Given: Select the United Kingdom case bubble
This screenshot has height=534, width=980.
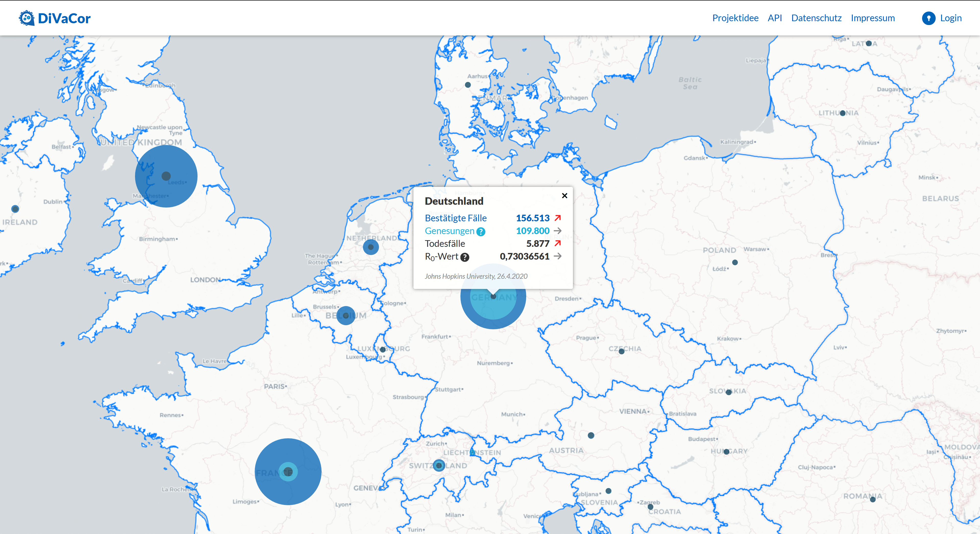Looking at the screenshot, I should point(166,176).
